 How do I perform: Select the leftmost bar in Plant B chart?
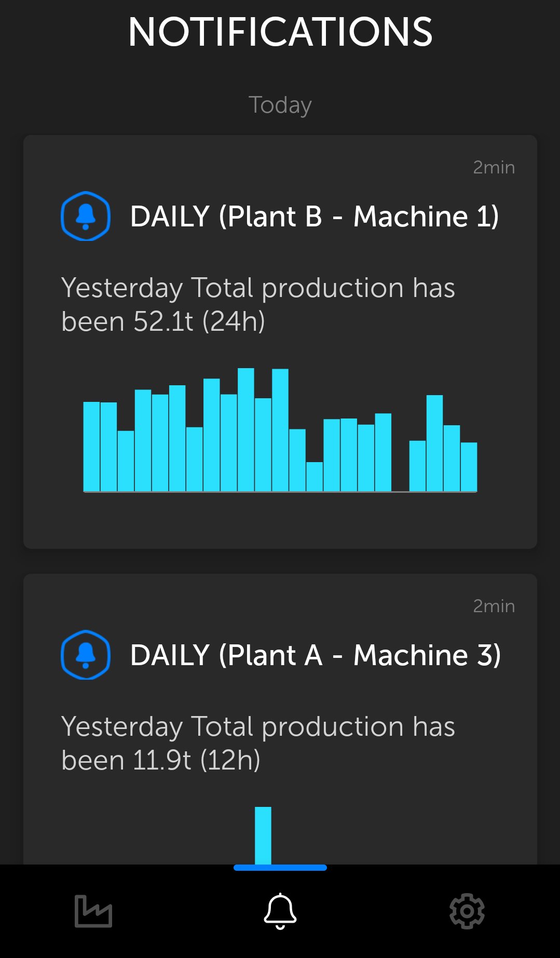91,447
